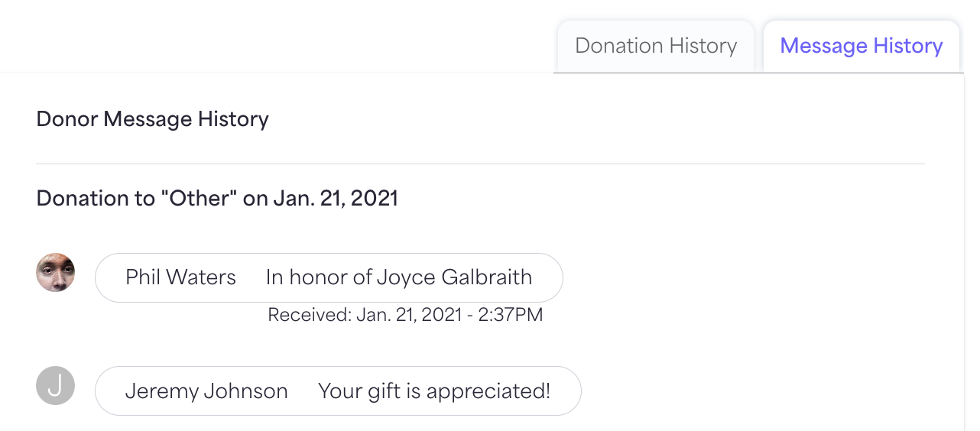Click the Donor Message History heading
The height and width of the screenshot is (431, 980).
point(153,119)
